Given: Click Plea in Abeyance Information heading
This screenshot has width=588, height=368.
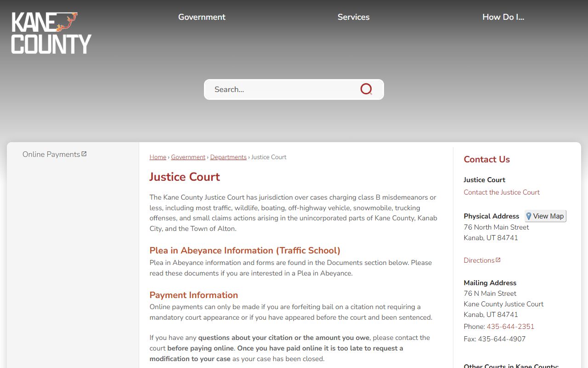Looking at the screenshot, I should [x=245, y=250].
